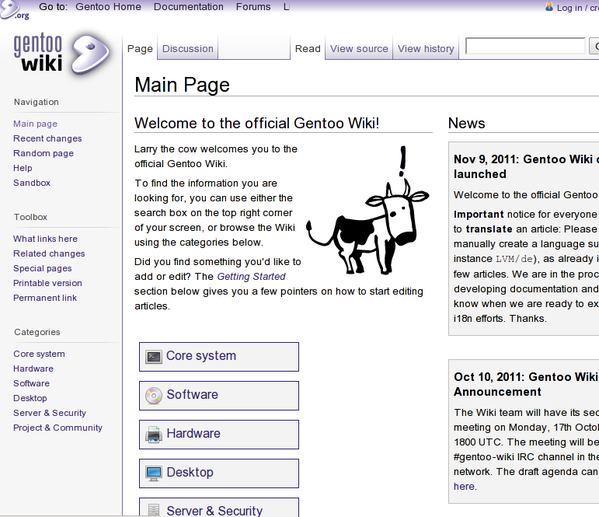Screen dimensions: 599x517
Task: Click the Core system category box label
Action: [x=201, y=356]
